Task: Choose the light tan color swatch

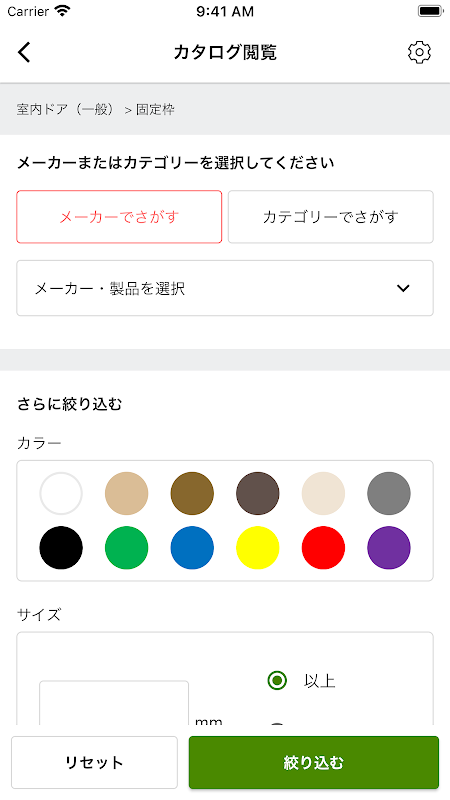Action: pos(127,493)
